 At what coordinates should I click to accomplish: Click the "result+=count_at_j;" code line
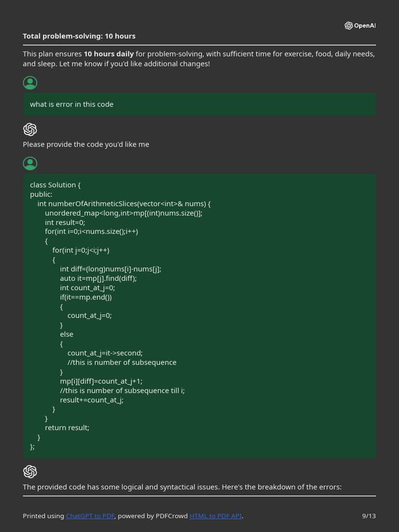(x=91, y=400)
